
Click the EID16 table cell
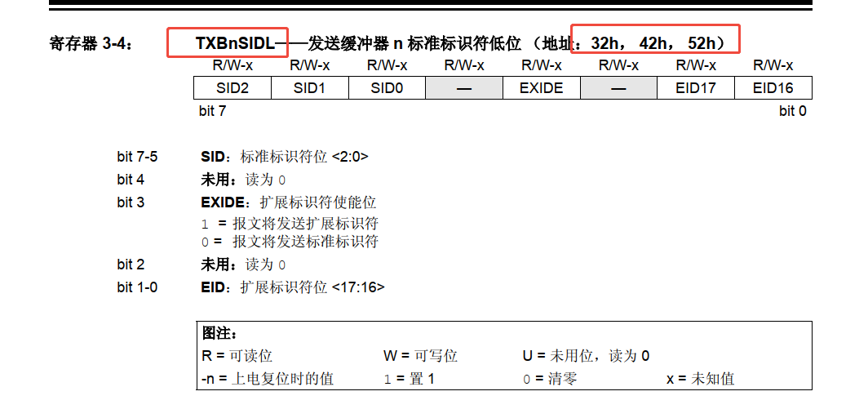pos(773,88)
